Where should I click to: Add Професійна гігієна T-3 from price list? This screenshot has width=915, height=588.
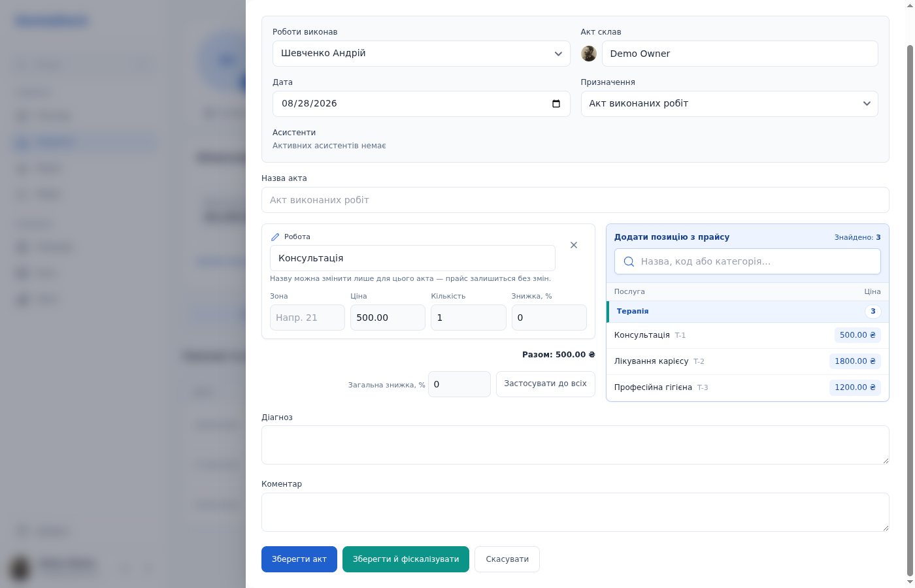[x=748, y=387]
